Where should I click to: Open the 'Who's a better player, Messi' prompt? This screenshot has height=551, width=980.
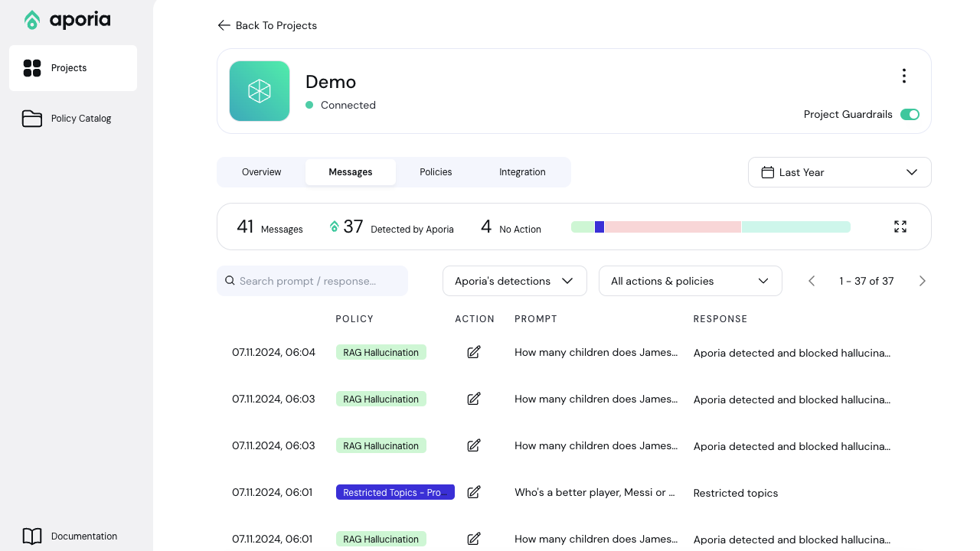click(595, 493)
